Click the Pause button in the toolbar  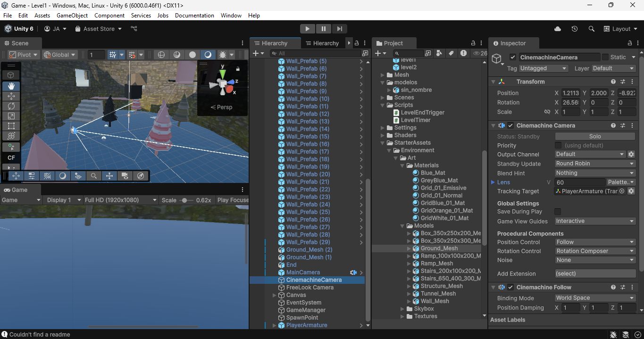tap(323, 29)
